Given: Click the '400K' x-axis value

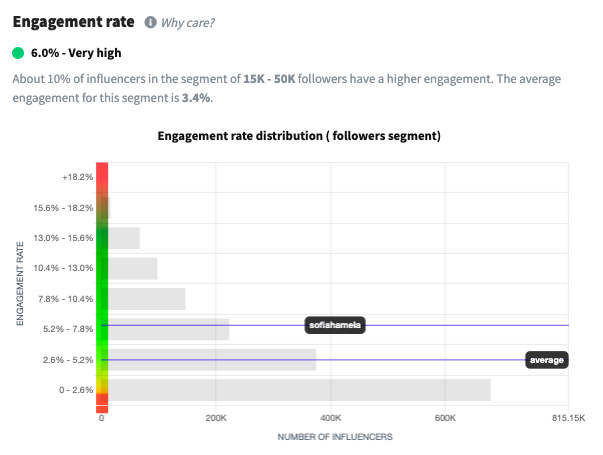Looking at the screenshot, I should point(331,418).
